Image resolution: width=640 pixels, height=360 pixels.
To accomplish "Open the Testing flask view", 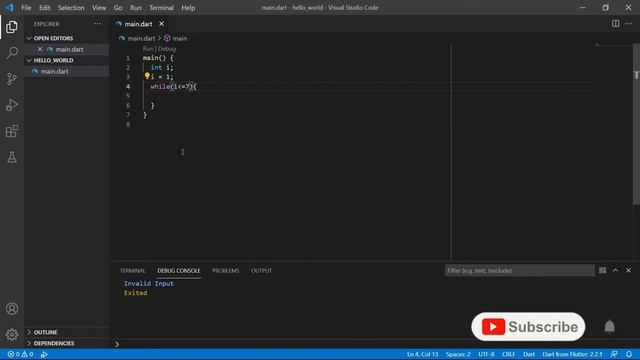I will (x=12, y=157).
